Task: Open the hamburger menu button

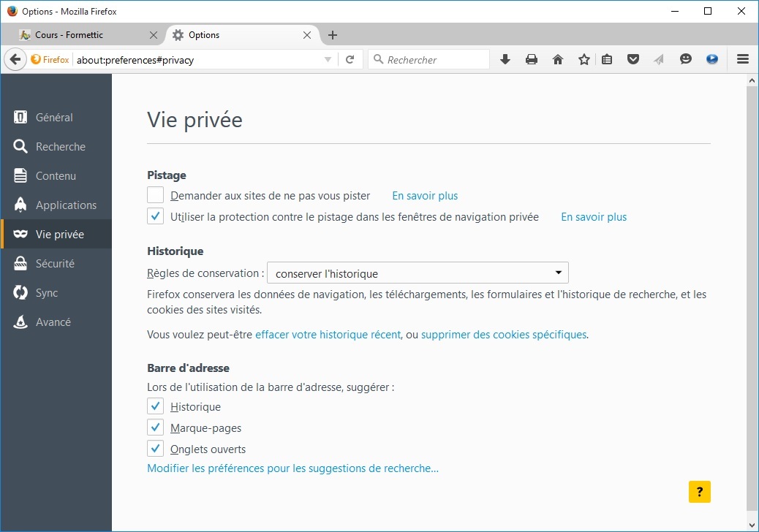Action: 742,59
